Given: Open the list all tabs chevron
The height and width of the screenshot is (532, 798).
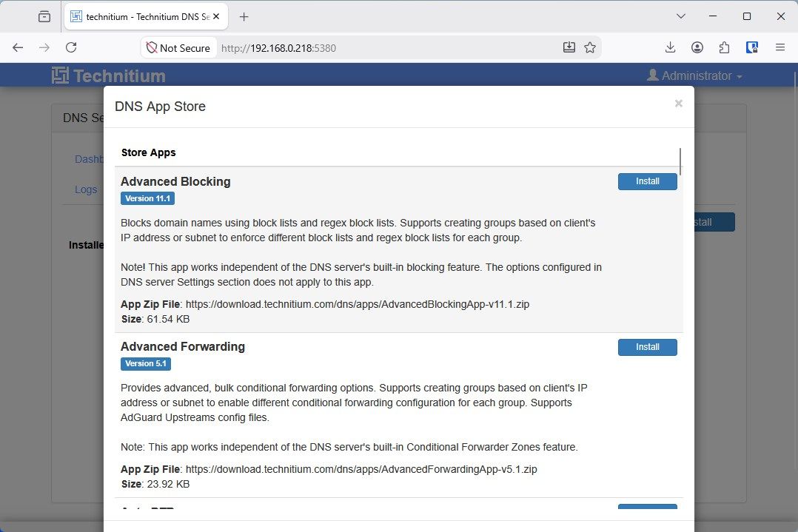Looking at the screenshot, I should 681,16.
